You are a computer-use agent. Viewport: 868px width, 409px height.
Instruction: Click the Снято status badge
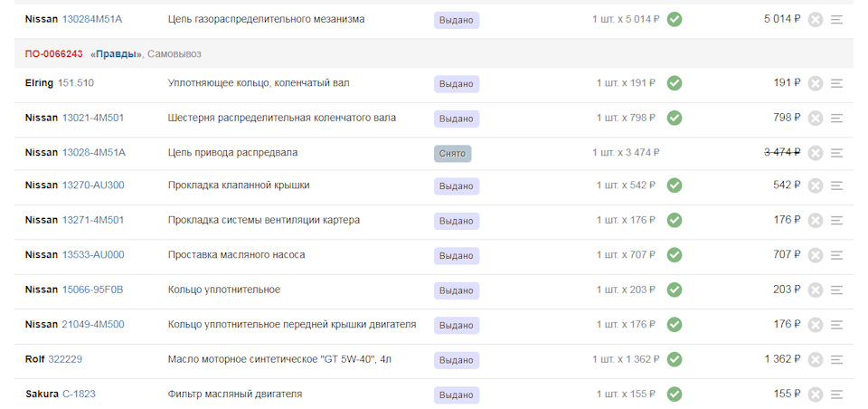(452, 153)
